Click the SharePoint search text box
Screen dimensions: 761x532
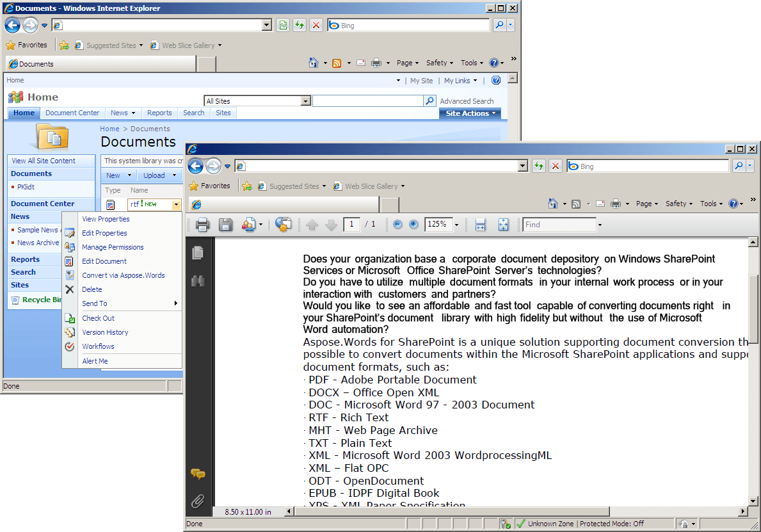(x=368, y=101)
